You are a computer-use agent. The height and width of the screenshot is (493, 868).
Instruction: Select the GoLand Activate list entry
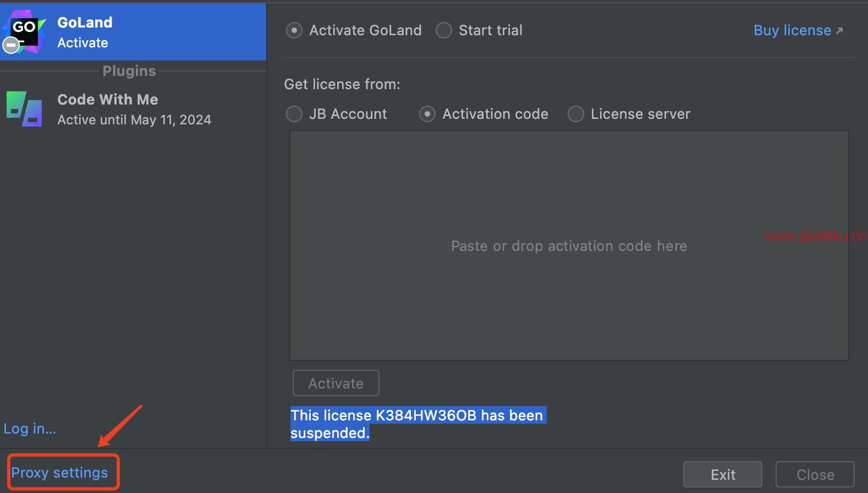click(133, 32)
